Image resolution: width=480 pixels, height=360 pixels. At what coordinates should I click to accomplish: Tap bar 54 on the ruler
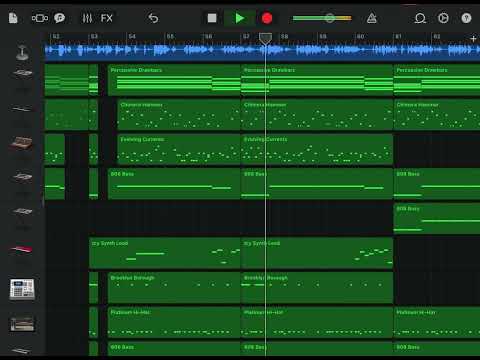tap(132, 37)
